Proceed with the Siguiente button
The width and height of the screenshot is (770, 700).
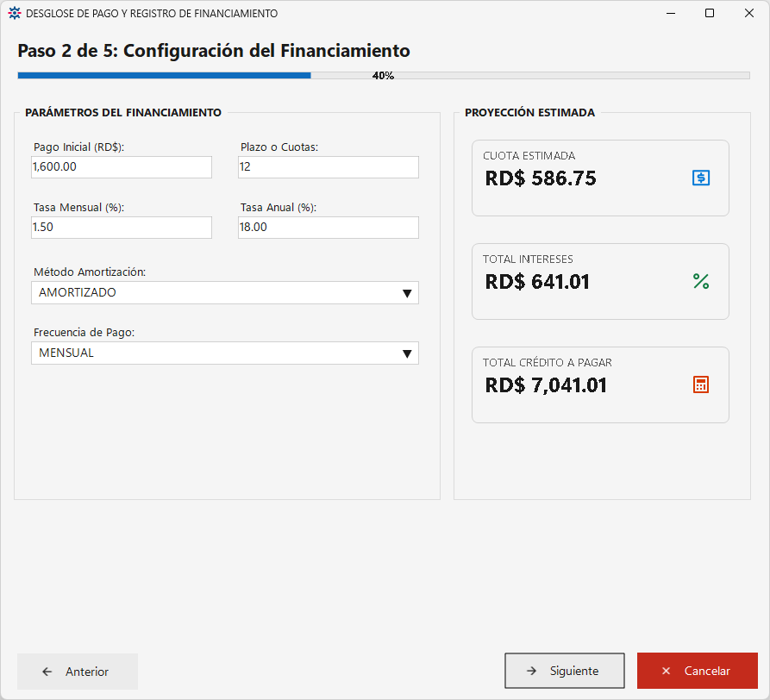point(565,671)
